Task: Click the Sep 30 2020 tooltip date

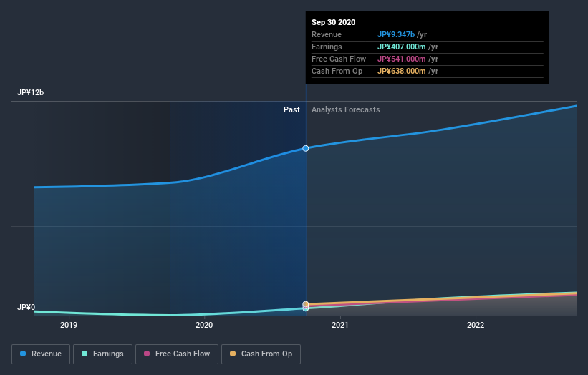Action: pos(333,22)
